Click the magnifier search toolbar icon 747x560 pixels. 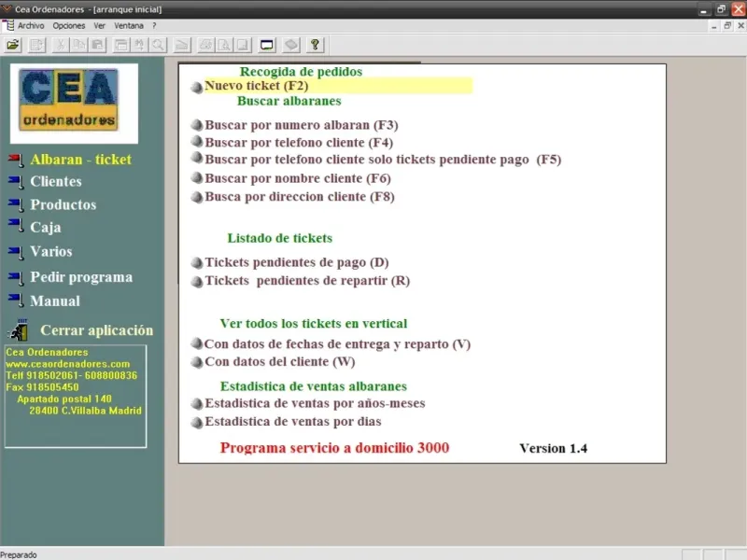pyautogui.click(x=158, y=45)
